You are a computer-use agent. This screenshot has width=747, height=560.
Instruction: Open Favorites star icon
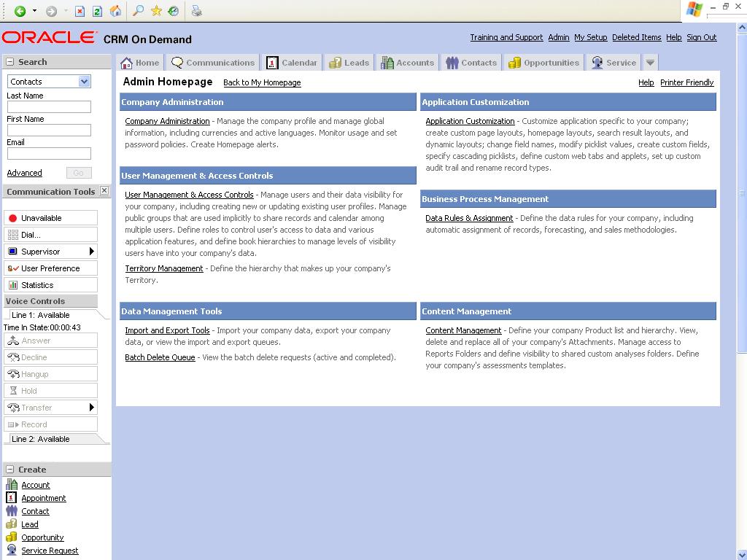coord(156,10)
